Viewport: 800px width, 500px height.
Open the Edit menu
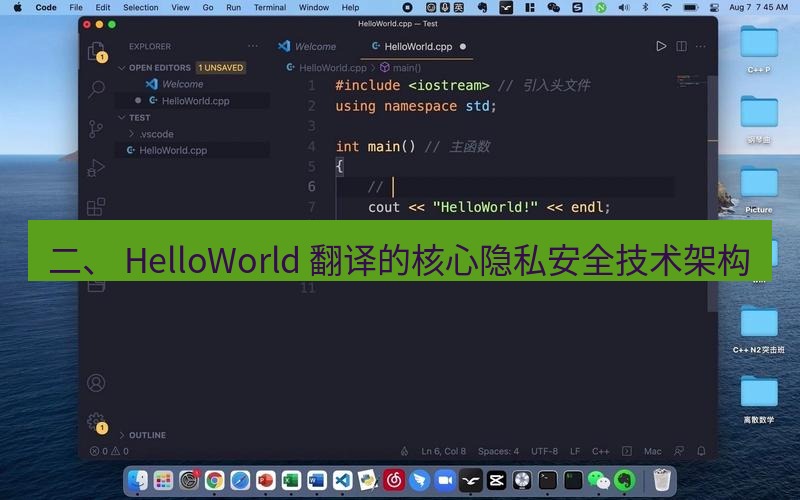pyautogui.click(x=103, y=8)
